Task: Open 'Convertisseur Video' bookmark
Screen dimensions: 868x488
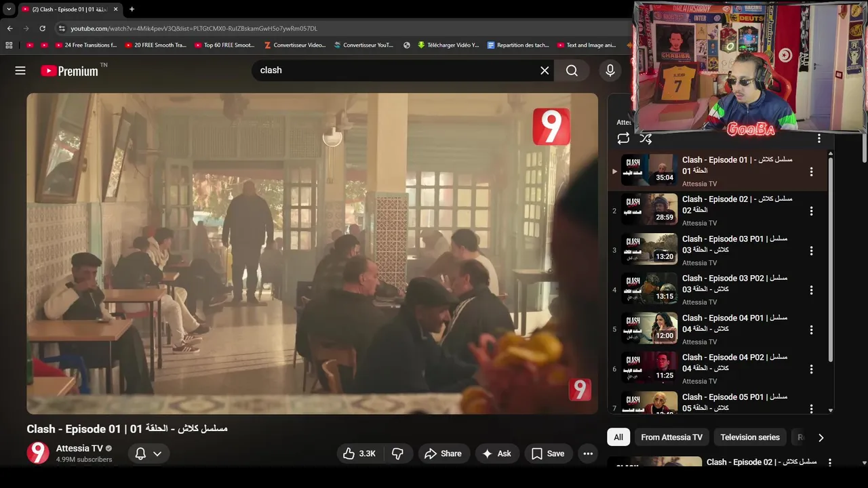Action: pos(295,45)
